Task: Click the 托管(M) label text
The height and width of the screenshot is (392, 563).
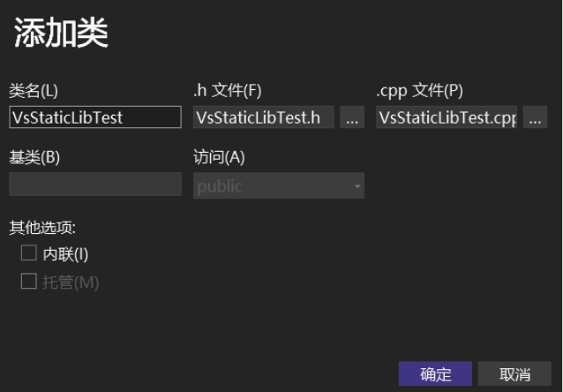Action: [71, 283]
